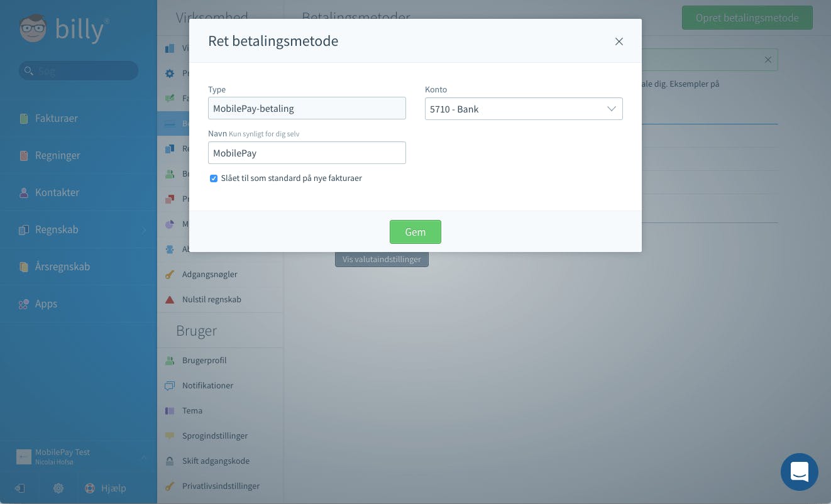This screenshot has height=504, width=831.
Task: Click the user name Nicolai Hofsø
Action: 54,462
